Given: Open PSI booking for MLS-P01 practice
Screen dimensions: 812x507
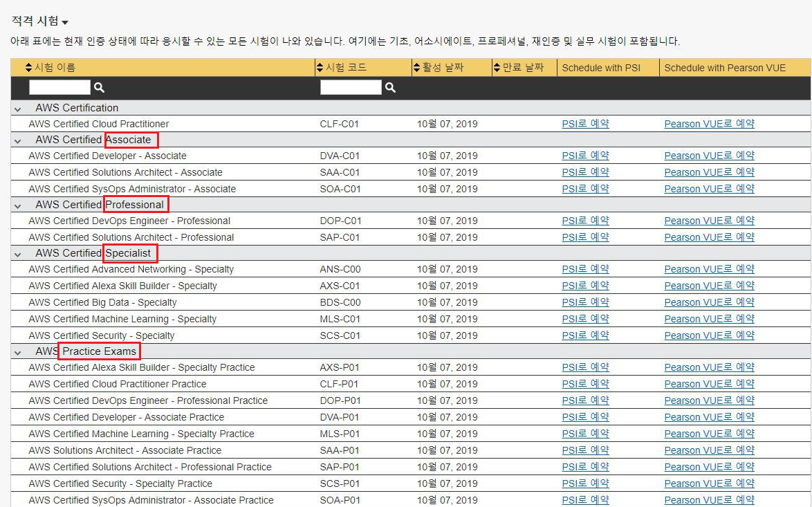Looking at the screenshot, I should (585, 434).
